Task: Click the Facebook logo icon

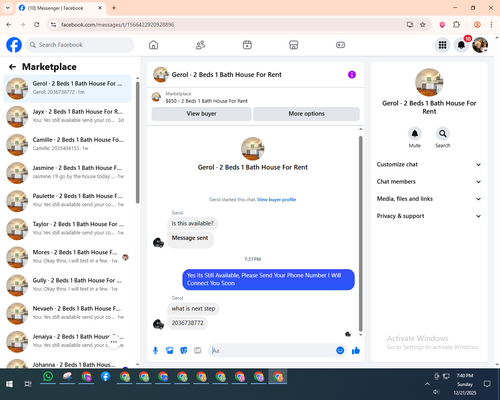Action: coord(14,45)
